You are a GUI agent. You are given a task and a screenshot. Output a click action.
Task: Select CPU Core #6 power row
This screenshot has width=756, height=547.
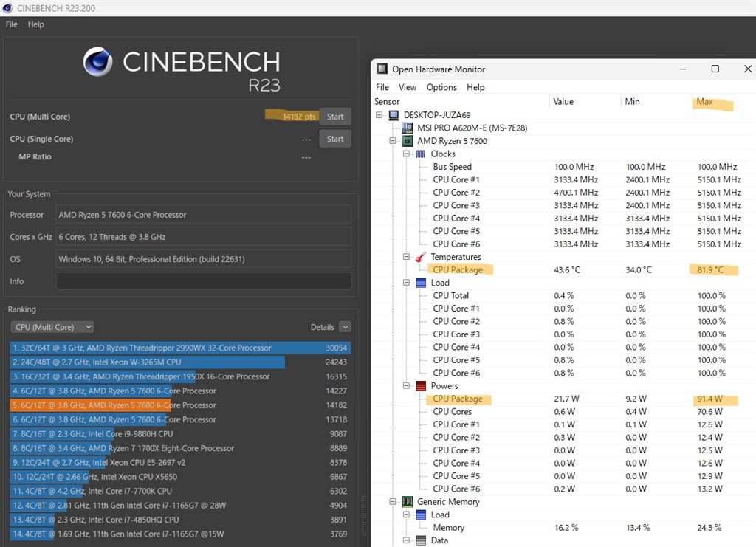point(564,489)
